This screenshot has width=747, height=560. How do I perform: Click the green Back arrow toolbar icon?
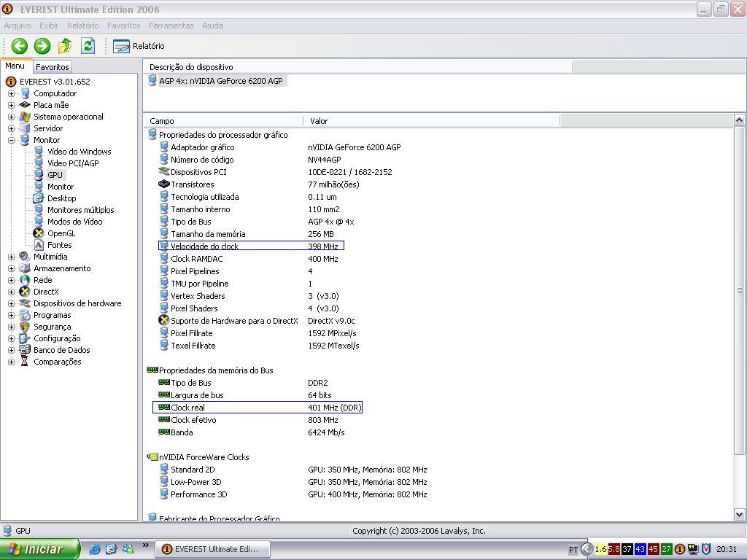click(x=20, y=46)
